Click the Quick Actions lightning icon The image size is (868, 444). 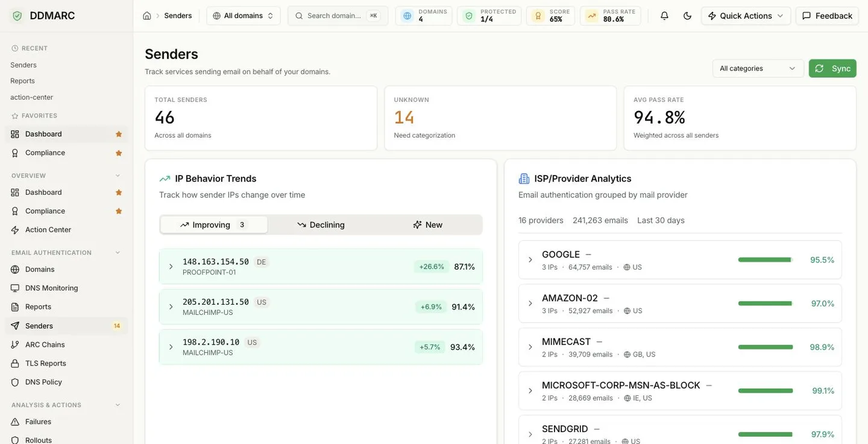coord(712,16)
